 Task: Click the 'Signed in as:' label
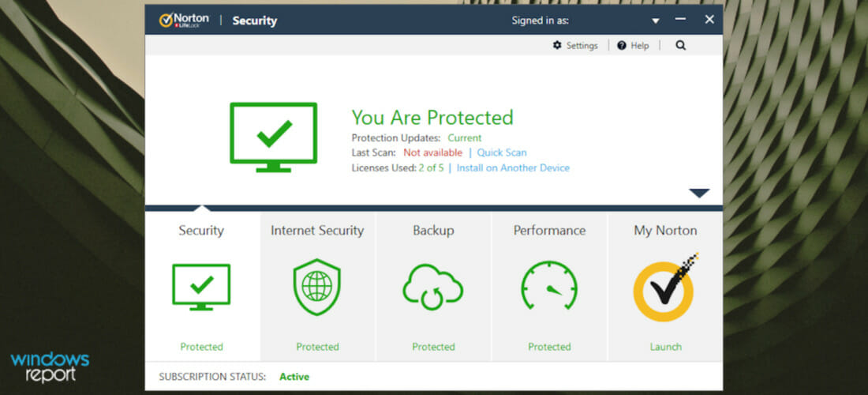pos(540,21)
